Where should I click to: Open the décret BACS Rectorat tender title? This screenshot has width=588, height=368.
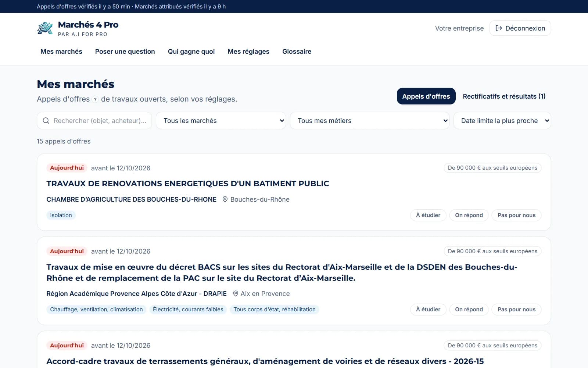pos(282,273)
